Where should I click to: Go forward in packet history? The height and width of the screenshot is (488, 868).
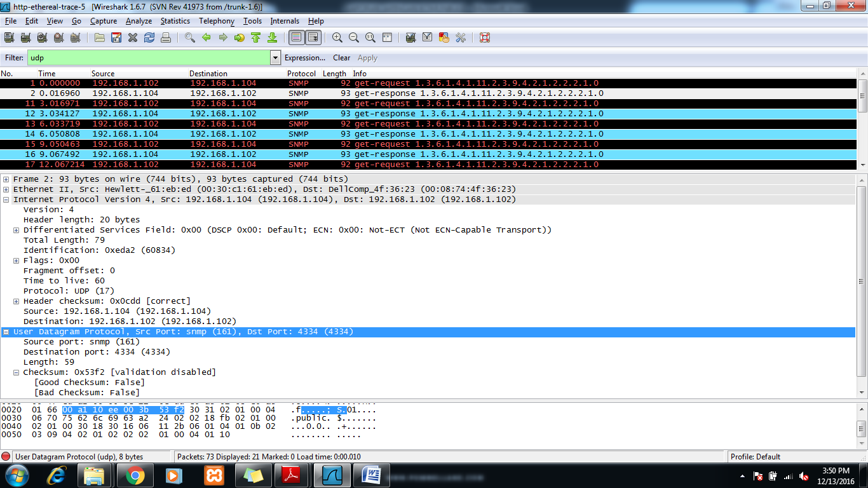pos(223,37)
